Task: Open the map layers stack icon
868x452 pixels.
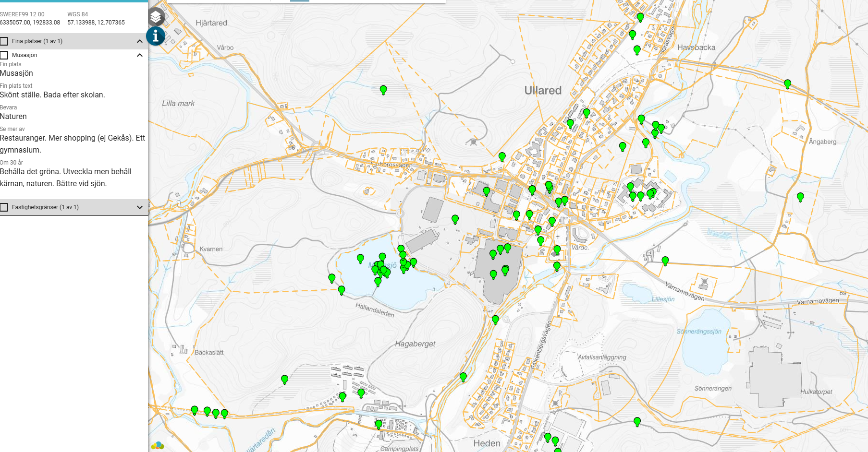Action: pyautogui.click(x=155, y=17)
